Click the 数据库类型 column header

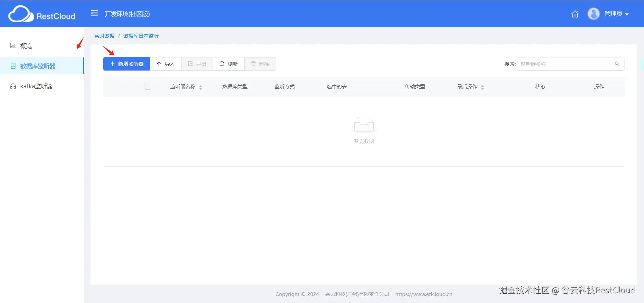[235, 87]
